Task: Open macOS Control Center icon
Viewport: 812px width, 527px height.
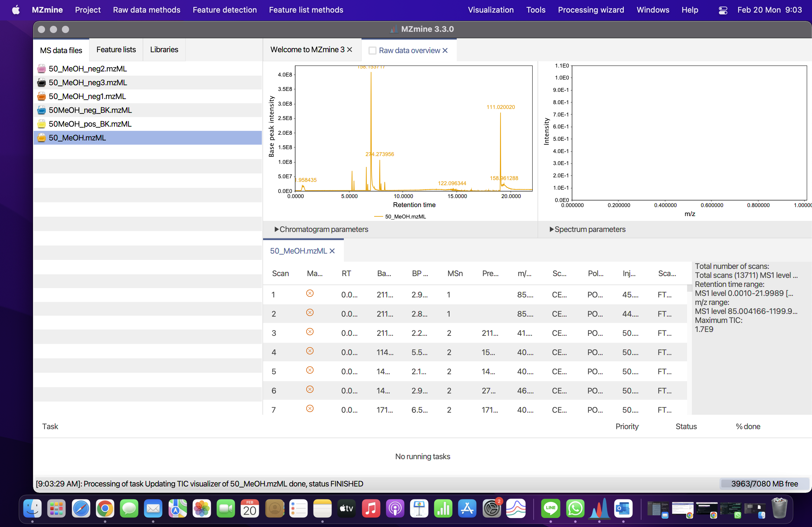Action: point(723,10)
